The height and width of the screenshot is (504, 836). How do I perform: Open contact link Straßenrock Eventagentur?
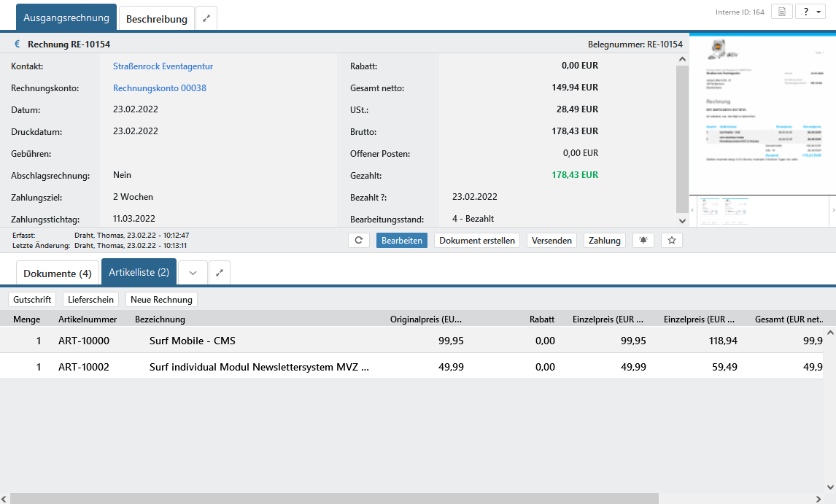tap(163, 66)
